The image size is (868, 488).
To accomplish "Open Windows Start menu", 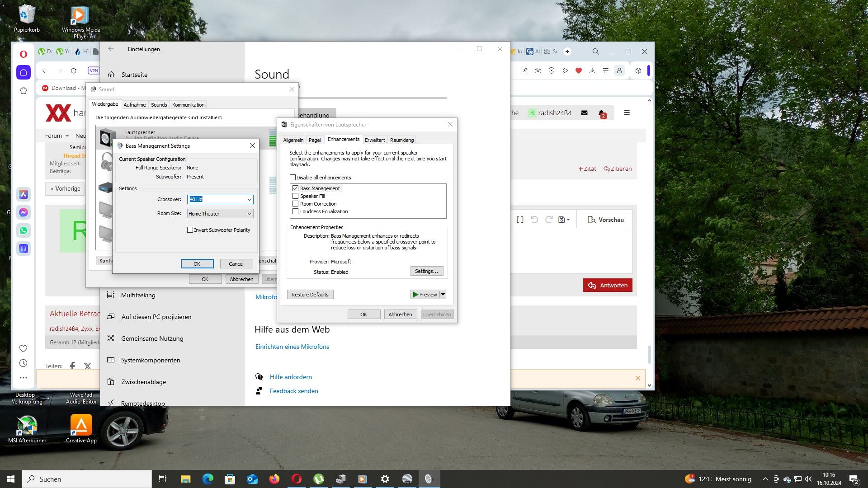I will pos(11,479).
